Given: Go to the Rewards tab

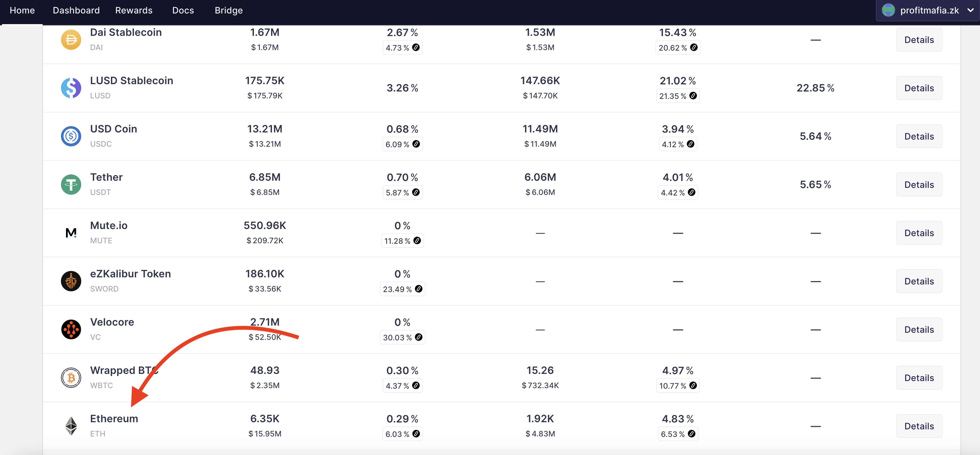Looking at the screenshot, I should [134, 10].
